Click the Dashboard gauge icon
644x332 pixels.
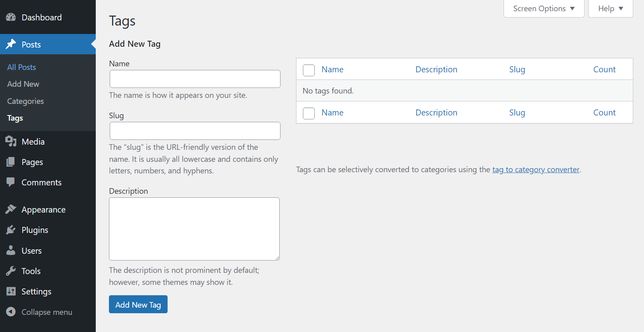[11, 17]
